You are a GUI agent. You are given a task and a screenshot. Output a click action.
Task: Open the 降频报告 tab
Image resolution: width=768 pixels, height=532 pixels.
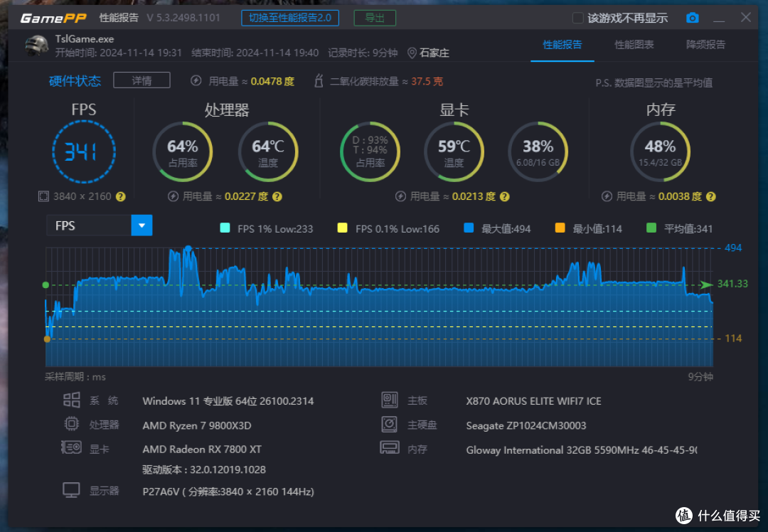click(706, 45)
